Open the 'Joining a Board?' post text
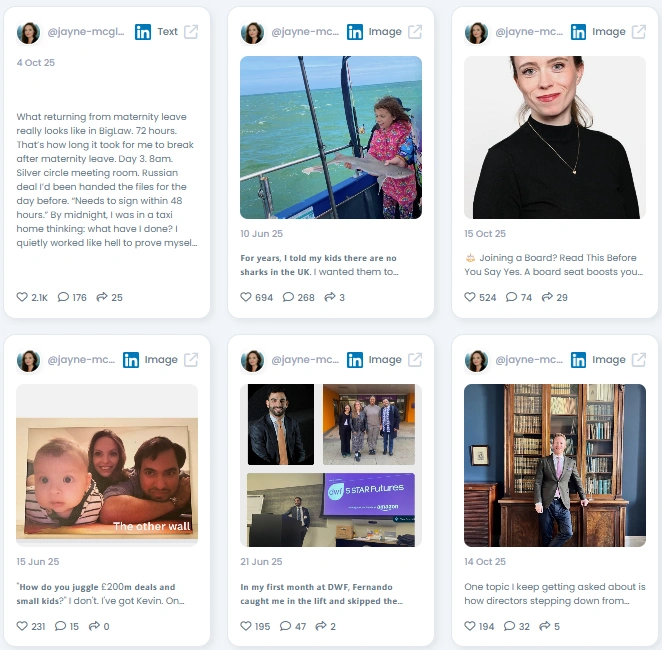662x650 pixels. click(x=553, y=265)
